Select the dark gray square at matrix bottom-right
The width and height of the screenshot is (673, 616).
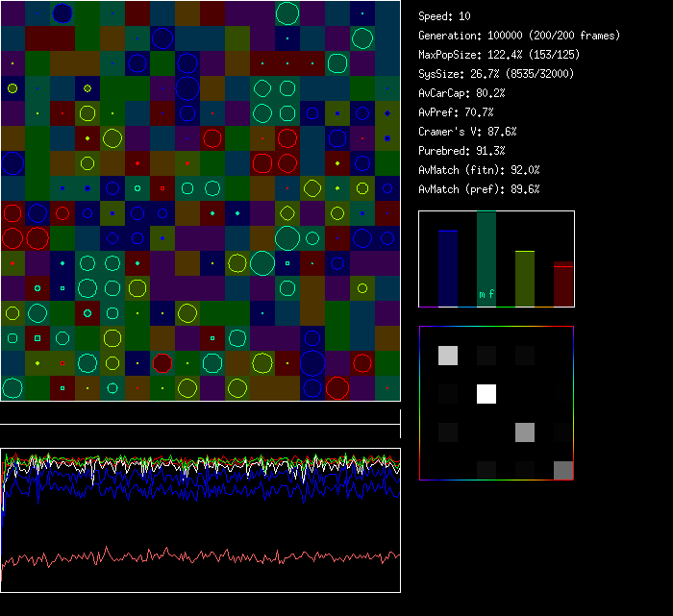[563, 470]
